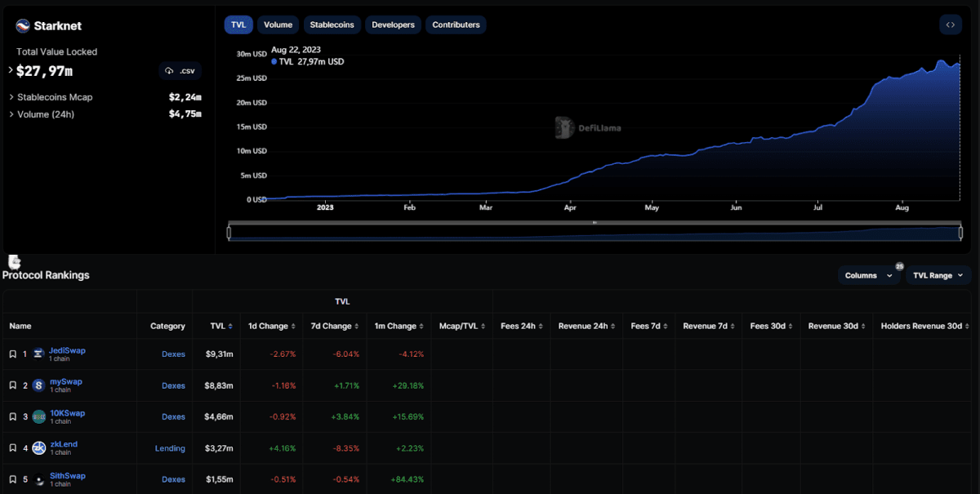
Task: Bookmark the zkLend protocol row
Action: (x=12, y=448)
